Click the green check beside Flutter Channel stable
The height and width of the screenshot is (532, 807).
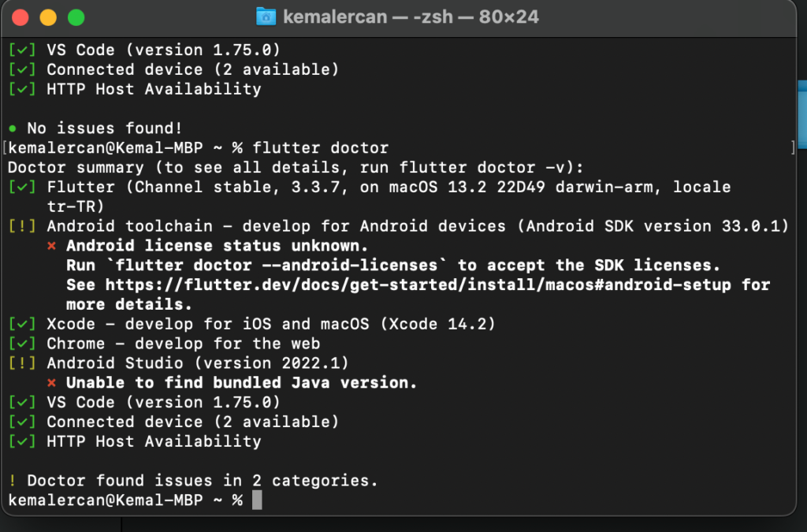(x=22, y=187)
